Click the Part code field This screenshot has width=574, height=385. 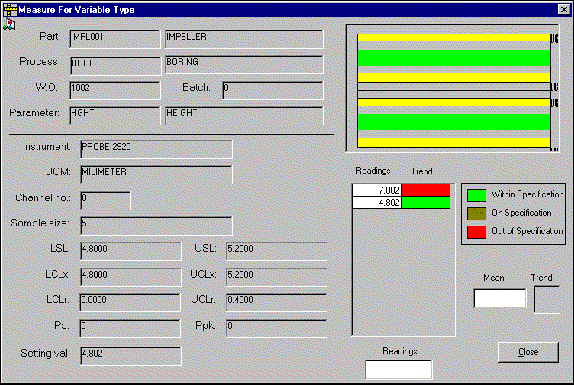(115, 39)
